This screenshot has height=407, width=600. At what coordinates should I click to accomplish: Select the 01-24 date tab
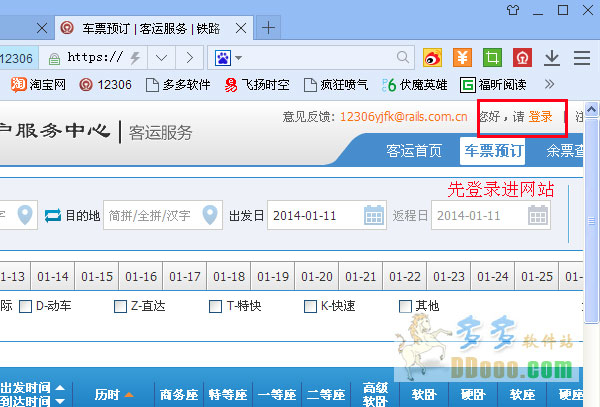coord(493,276)
